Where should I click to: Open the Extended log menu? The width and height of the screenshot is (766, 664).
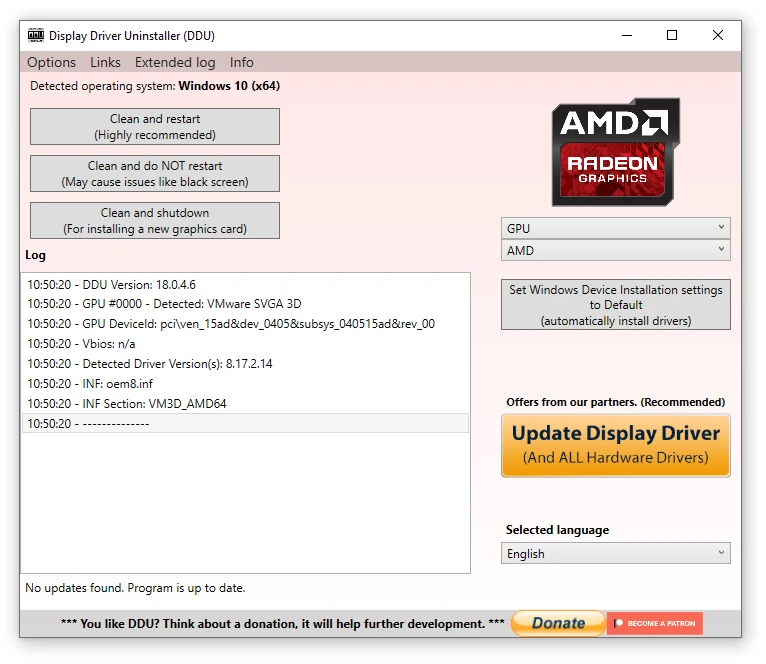(x=175, y=62)
